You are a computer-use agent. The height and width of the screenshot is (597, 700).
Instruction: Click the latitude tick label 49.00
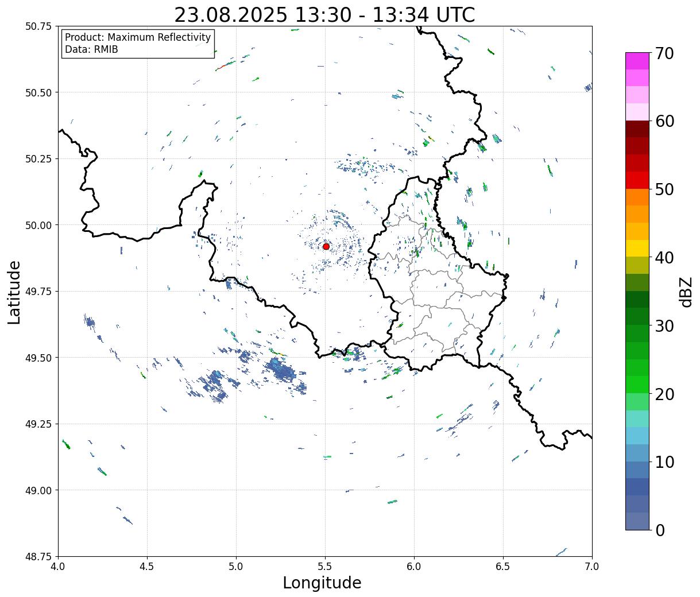[38, 490]
